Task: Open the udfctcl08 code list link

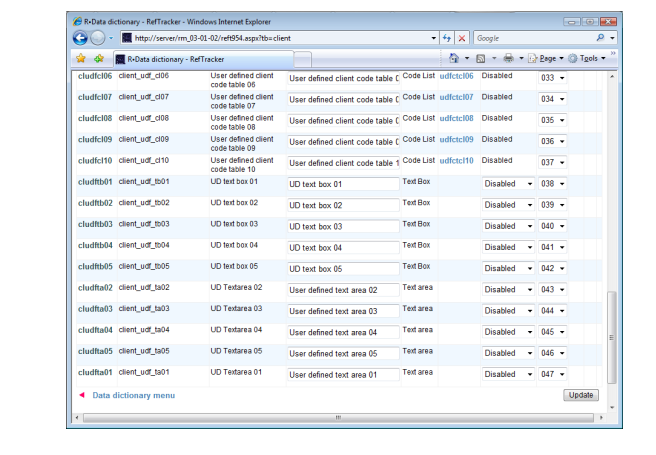Action: pos(456,118)
